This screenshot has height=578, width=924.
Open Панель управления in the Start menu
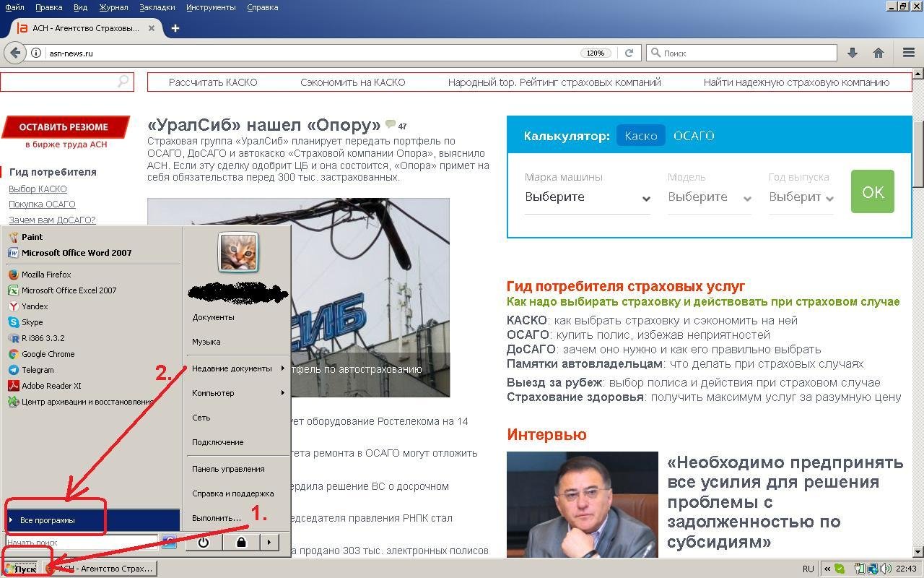click(x=228, y=469)
